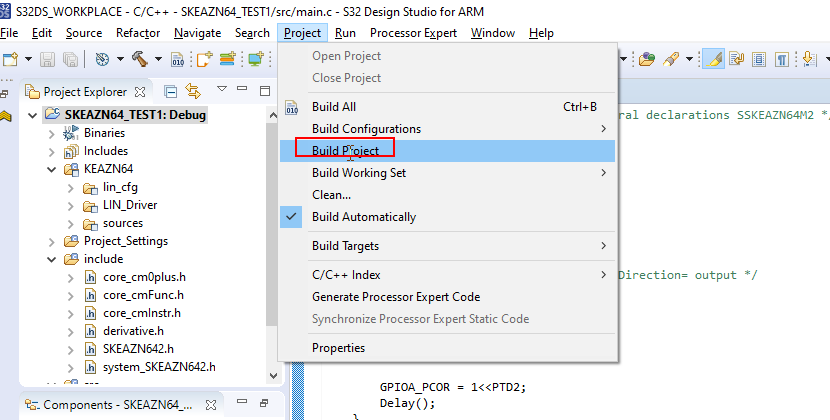830x420 pixels.
Task: Minimize the Components panel
Action: [x=242, y=402]
